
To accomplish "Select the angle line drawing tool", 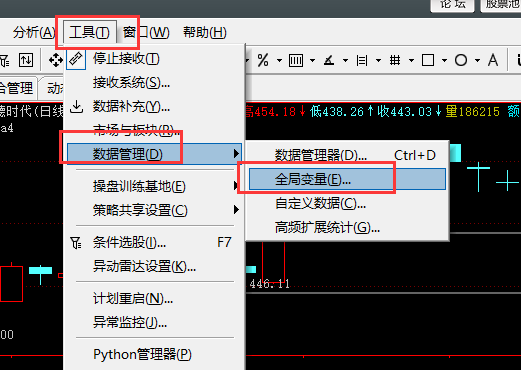I will coord(329,60).
